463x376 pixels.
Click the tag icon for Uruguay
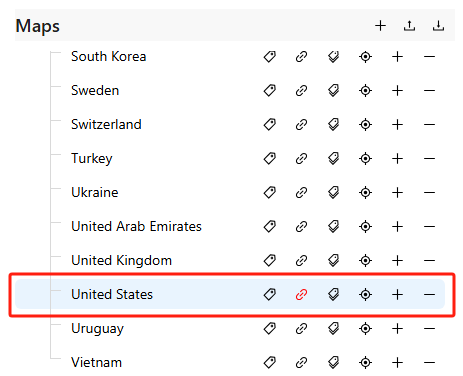click(x=270, y=329)
